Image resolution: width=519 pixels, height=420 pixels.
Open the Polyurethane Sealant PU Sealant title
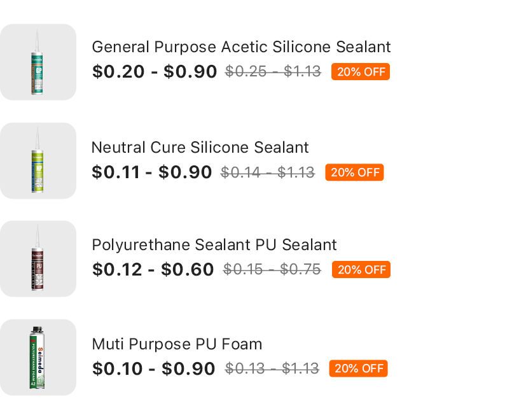click(x=214, y=245)
